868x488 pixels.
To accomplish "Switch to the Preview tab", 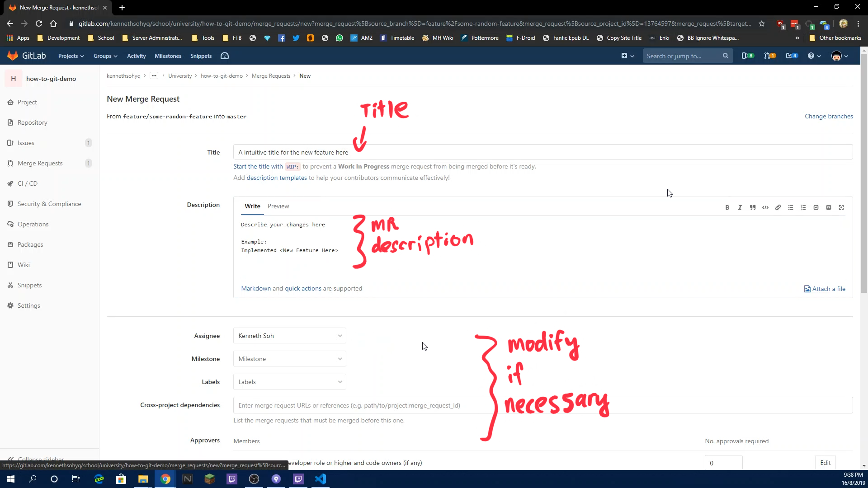I will click(279, 206).
